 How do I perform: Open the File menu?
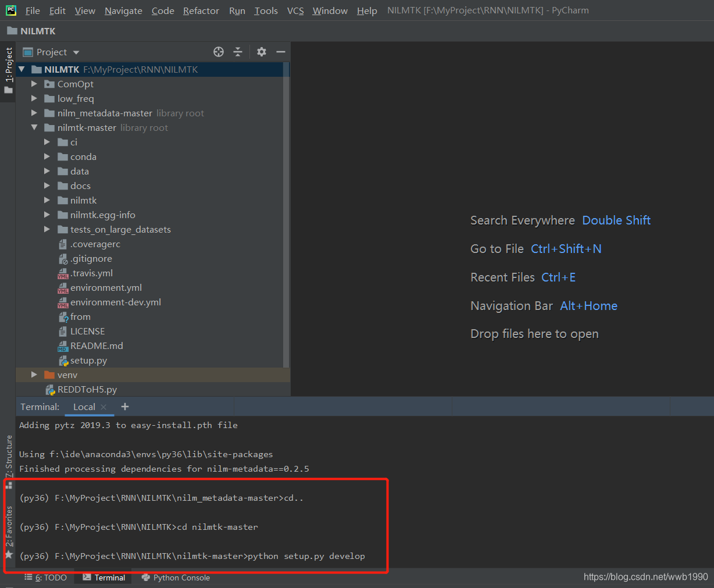point(33,10)
